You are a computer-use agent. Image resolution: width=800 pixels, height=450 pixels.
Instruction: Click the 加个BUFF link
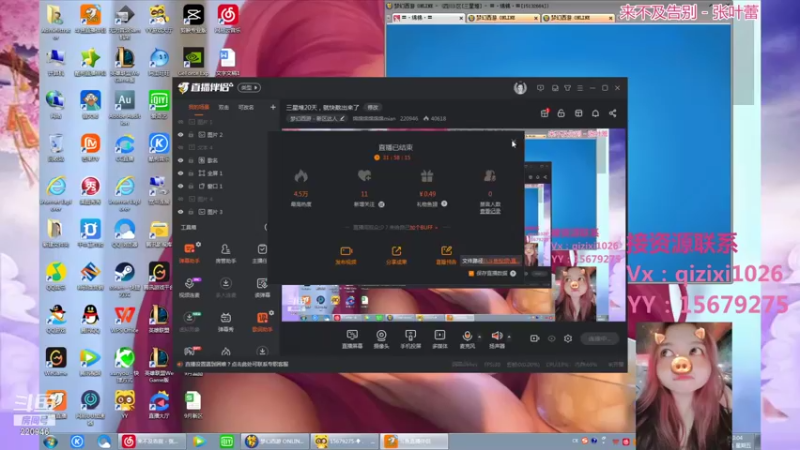(421, 228)
